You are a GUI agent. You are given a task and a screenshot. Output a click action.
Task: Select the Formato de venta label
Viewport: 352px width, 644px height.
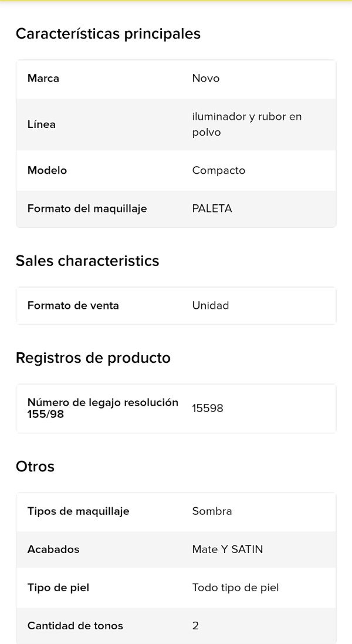click(73, 306)
